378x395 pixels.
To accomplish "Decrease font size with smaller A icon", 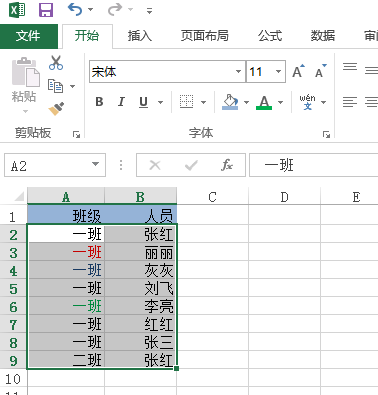I will pos(321,71).
